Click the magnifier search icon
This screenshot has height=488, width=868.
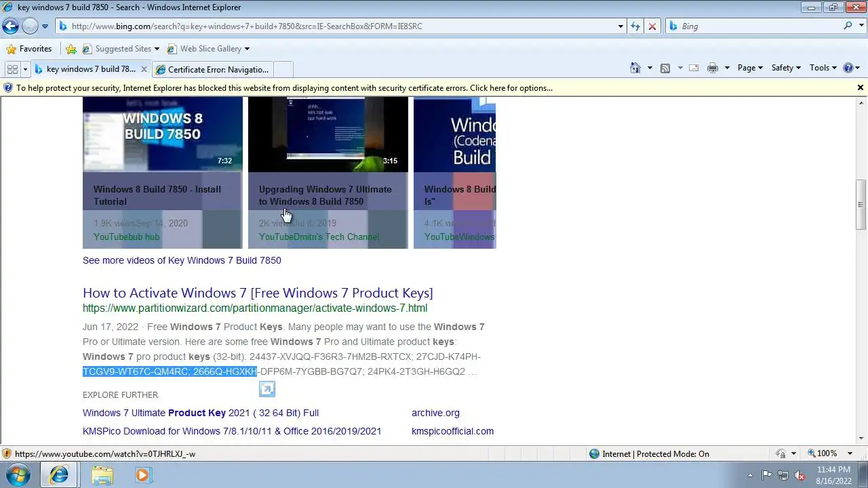pos(848,26)
